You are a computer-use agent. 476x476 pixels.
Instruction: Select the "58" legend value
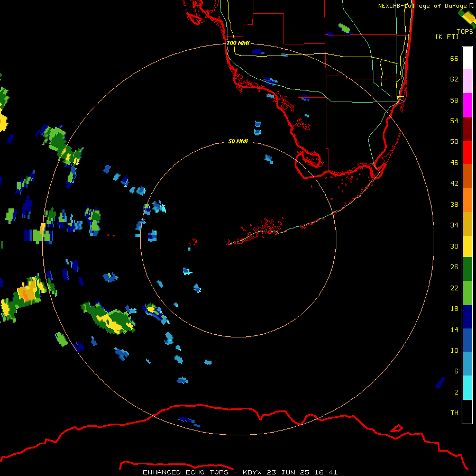(454, 100)
